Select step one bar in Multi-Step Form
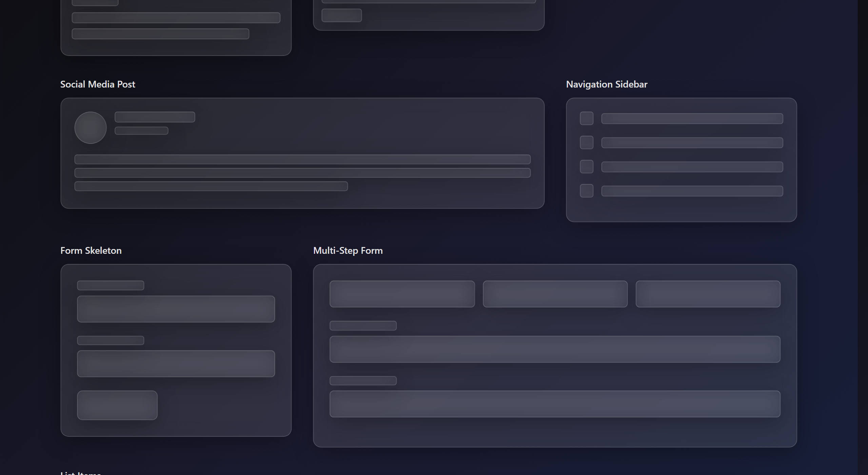Screen dimensions: 868x475 [x=402, y=293]
